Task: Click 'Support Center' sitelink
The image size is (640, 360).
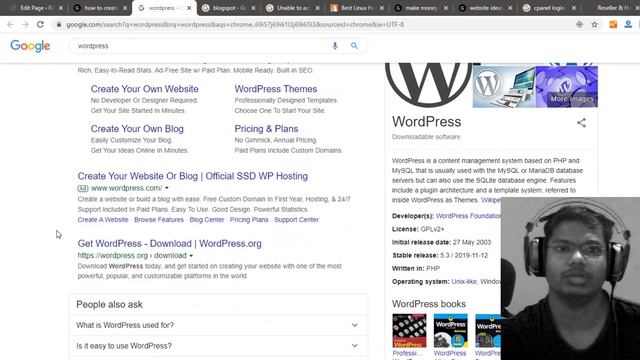Action: [x=296, y=220]
